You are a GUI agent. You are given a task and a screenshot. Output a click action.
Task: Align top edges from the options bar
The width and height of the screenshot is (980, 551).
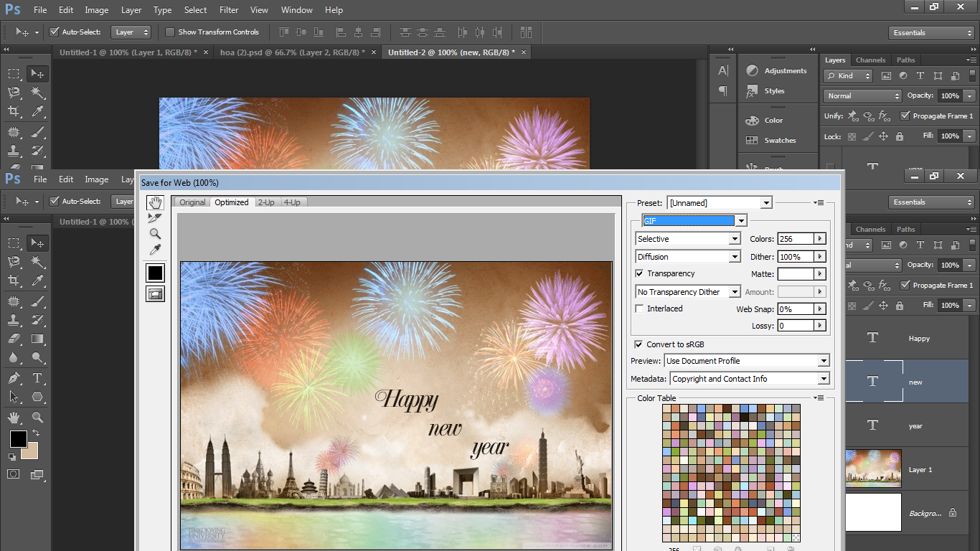[x=284, y=32]
